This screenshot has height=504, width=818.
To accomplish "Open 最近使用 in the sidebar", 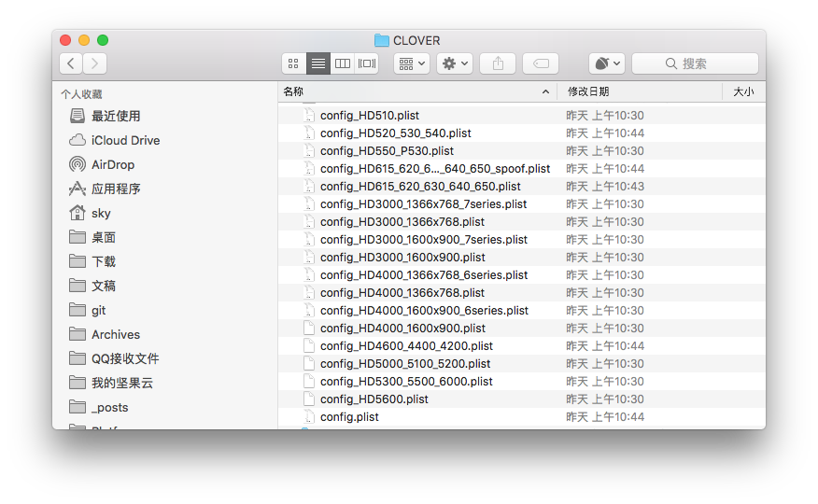I will pyautogui.click(x=116, y=116).
